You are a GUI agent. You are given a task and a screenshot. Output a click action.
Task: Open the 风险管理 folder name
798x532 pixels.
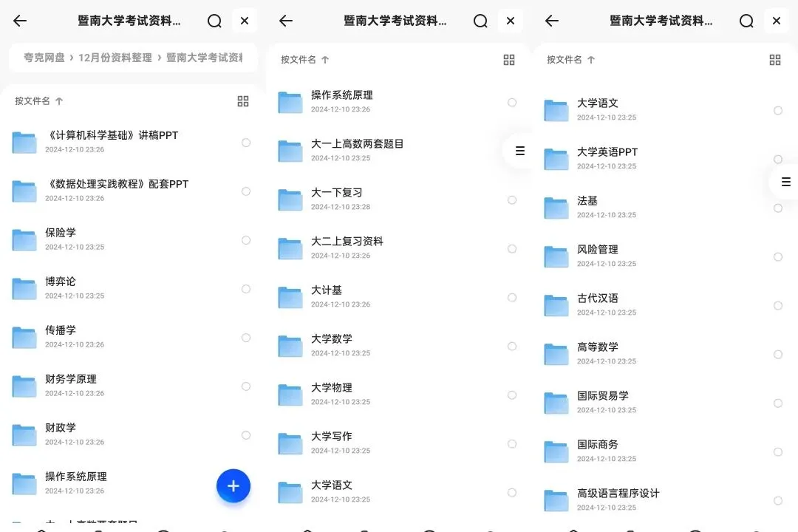598,250
